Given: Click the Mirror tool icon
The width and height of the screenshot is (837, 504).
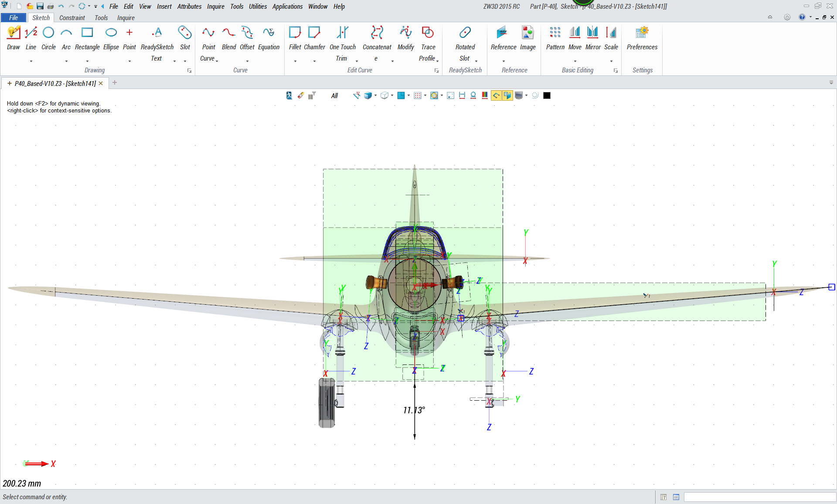Looking at the screenshot, I should click(592, 33).
